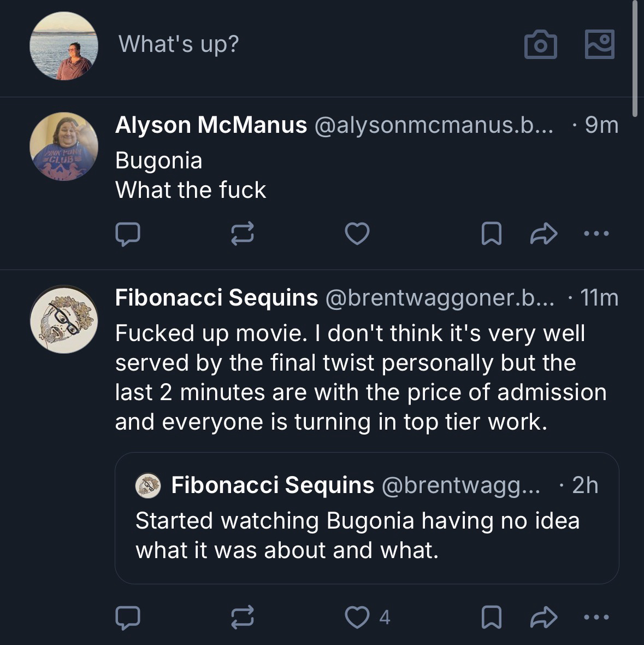644x645 pixels.
Task: Repost Fibonacci Sequins' movie review post
Action: 243,617
